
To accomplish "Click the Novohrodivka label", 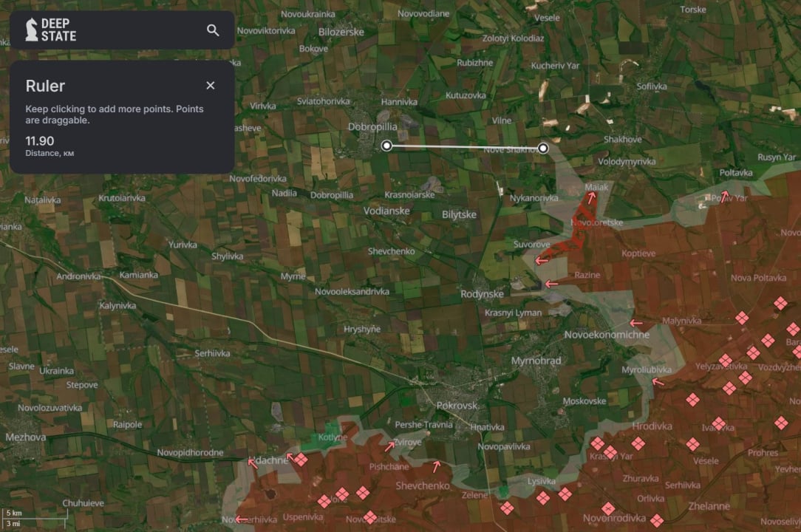I will click(x=614, y=518).
